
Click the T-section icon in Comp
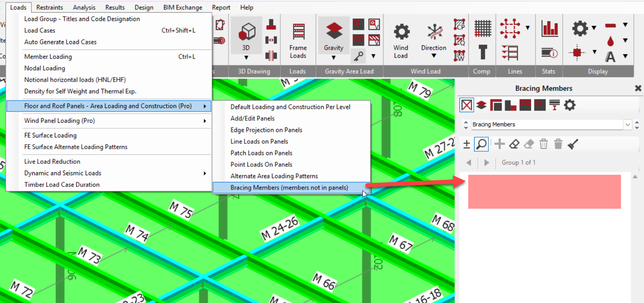(482, 52)
